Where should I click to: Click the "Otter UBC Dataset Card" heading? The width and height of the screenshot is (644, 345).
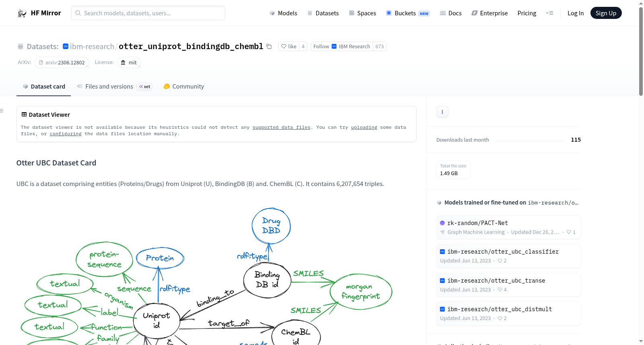coord(56,163)
